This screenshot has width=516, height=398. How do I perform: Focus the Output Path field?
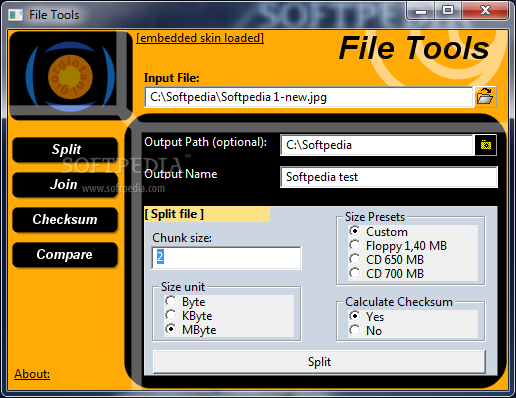377,145
